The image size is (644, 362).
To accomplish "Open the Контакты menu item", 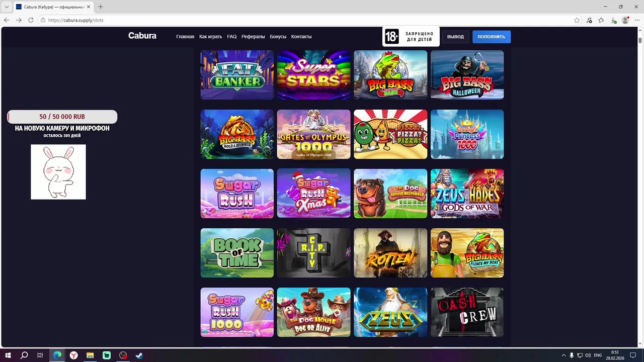I will click(x=301, y=37).
